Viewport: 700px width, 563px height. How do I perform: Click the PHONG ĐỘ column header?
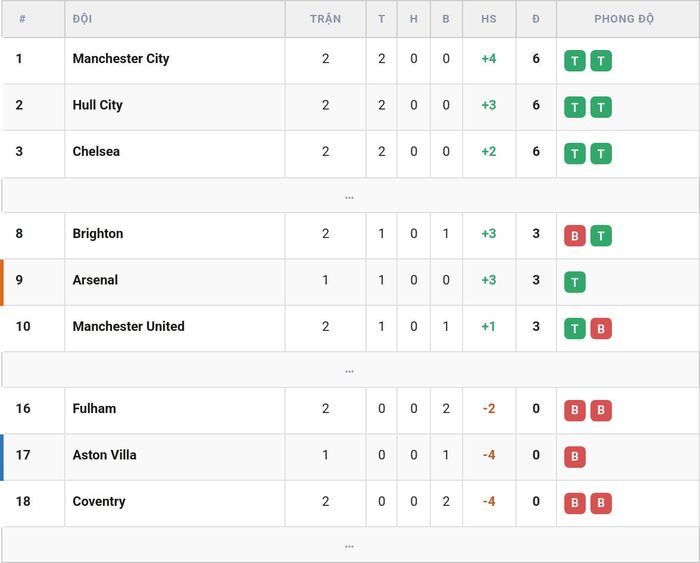624,19
